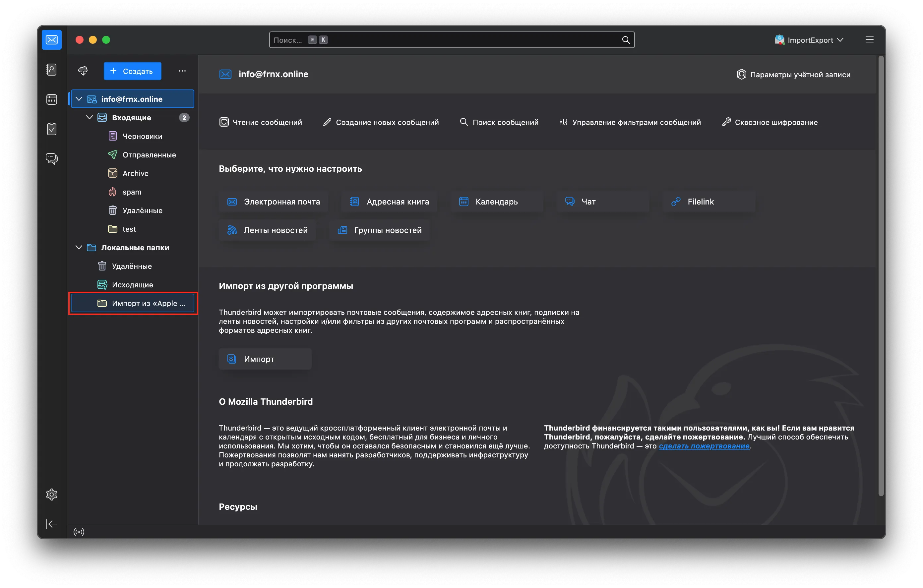
Task: Open Settings gear icon
Action: click(x=51, y=495)
